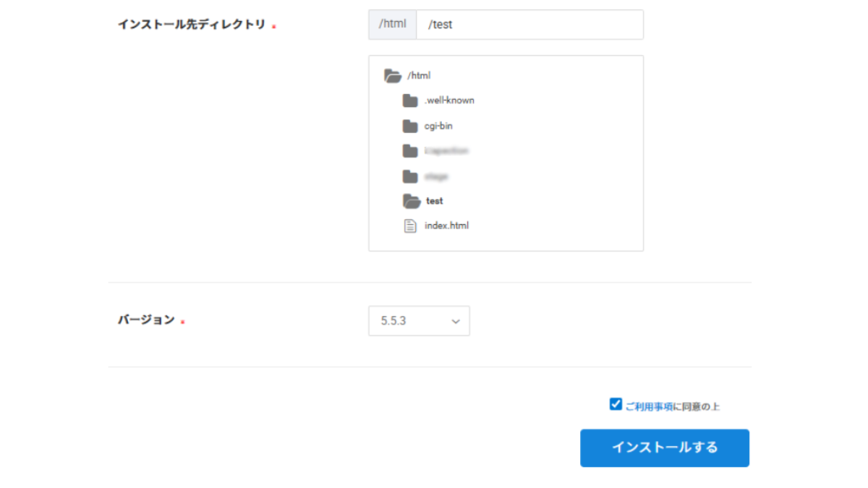Select the cgi-bin directory name
Image resolution: width=868 pixels, height=488 pixels.
(x=438, y=126)
